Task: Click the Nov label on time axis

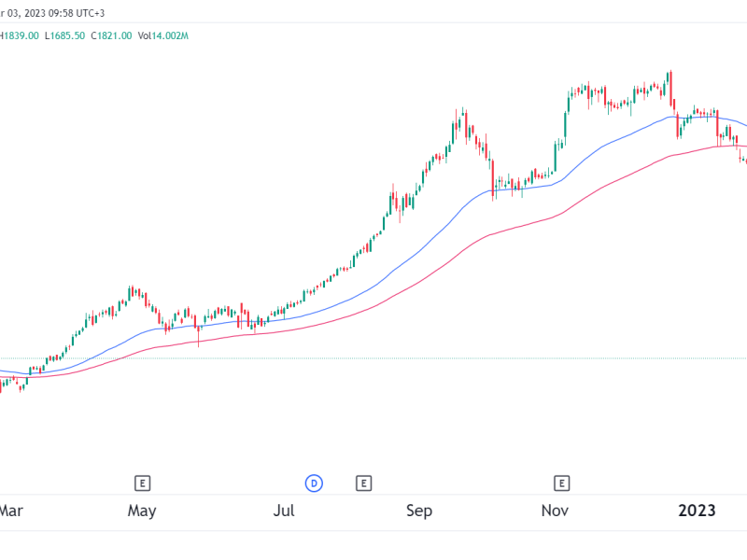Action: pyautogui.click(x=556, y=511)
